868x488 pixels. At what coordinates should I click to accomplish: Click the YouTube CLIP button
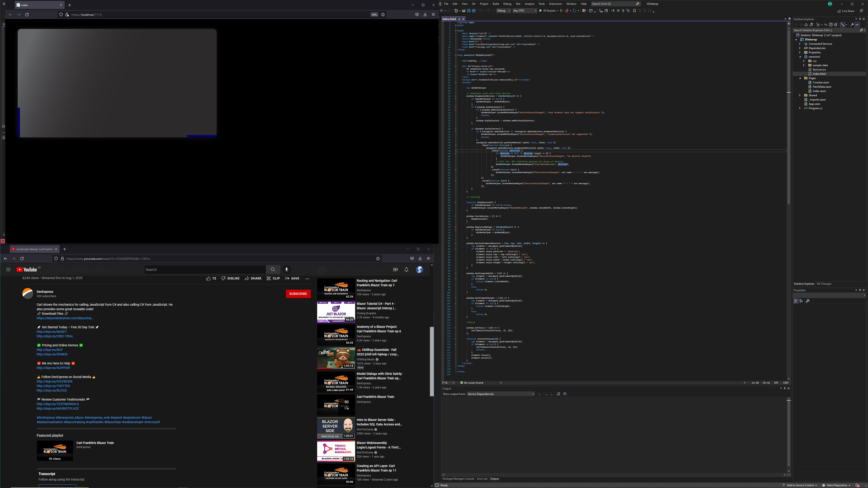[x=273, y=279]
